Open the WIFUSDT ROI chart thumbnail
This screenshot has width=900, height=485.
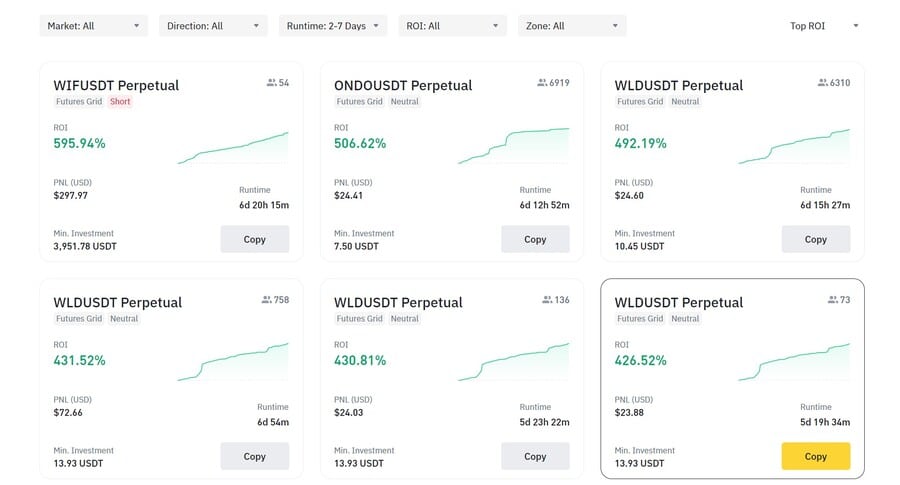coord(233,148)
